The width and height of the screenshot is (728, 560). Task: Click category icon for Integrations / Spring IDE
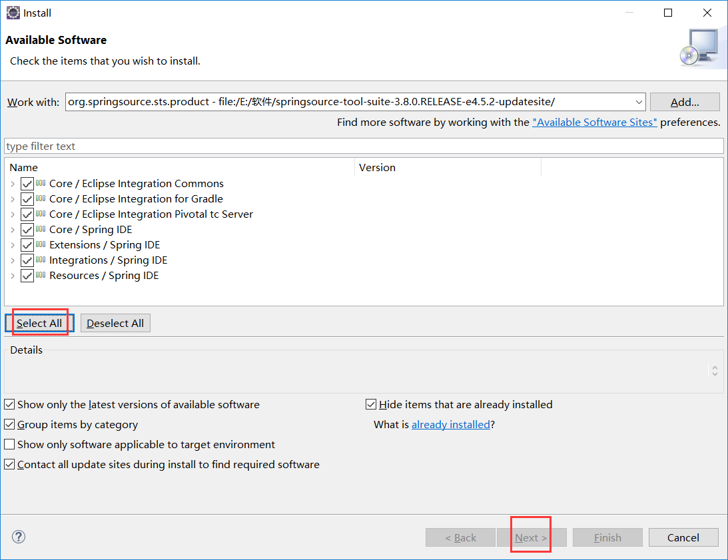(41, 260)
